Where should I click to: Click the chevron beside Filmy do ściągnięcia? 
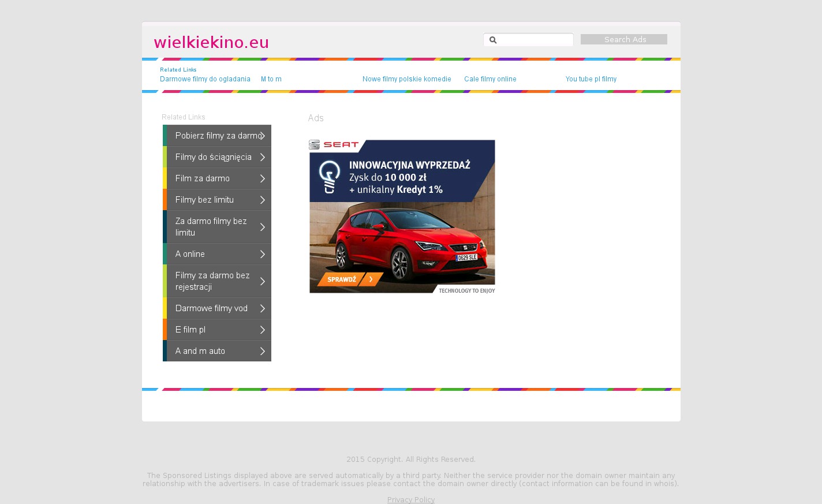coord(263,157)
